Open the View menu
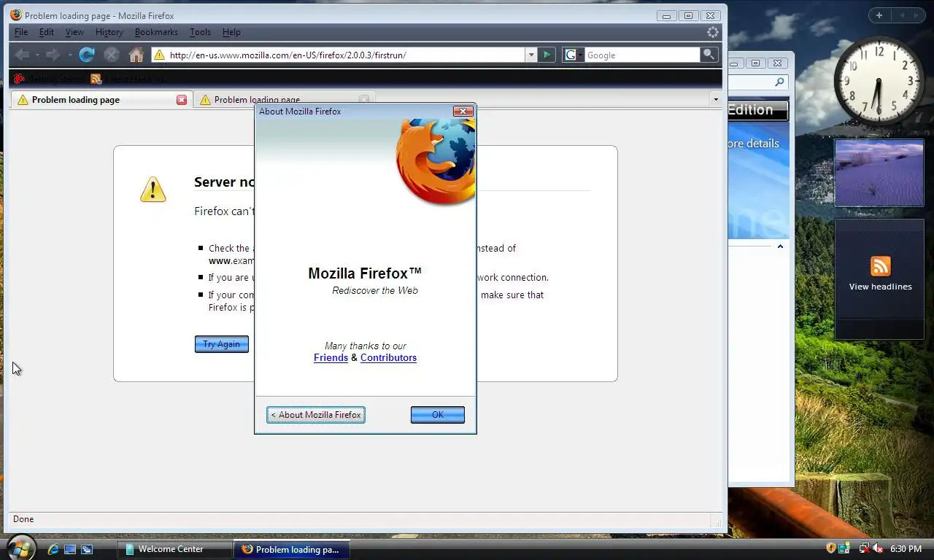The image size is (934, 560). coord(74,32)
